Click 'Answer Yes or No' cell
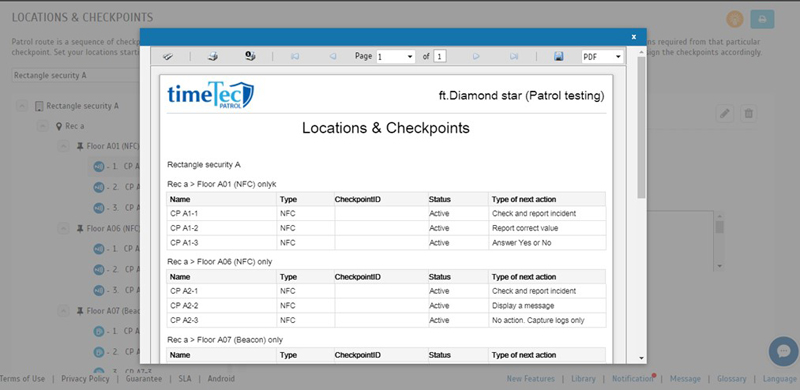 pyautogui.click(x=547, y=243)
